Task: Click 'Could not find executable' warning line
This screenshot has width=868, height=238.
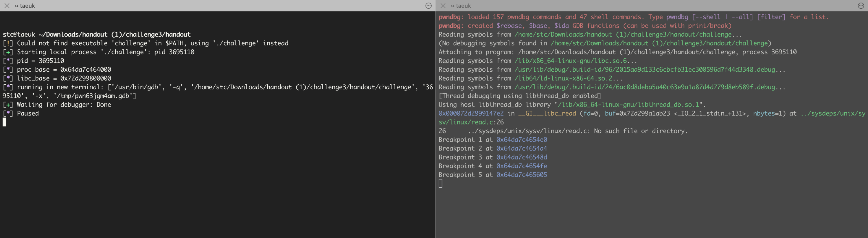Action: click(146, 43)
